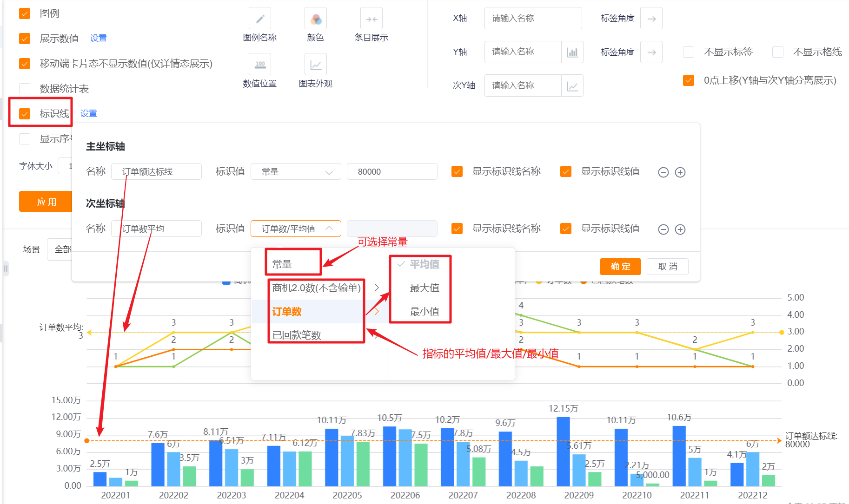Remove 主坐标轴 marker line with minus icon
The width and height of the screenshot is (849, 504).
(663, 172)
